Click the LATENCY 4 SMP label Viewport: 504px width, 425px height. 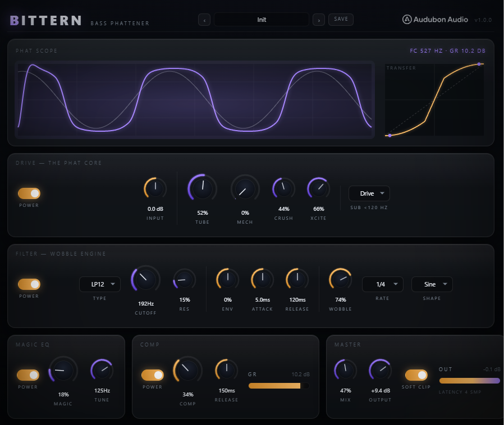(x=460, y=392)
